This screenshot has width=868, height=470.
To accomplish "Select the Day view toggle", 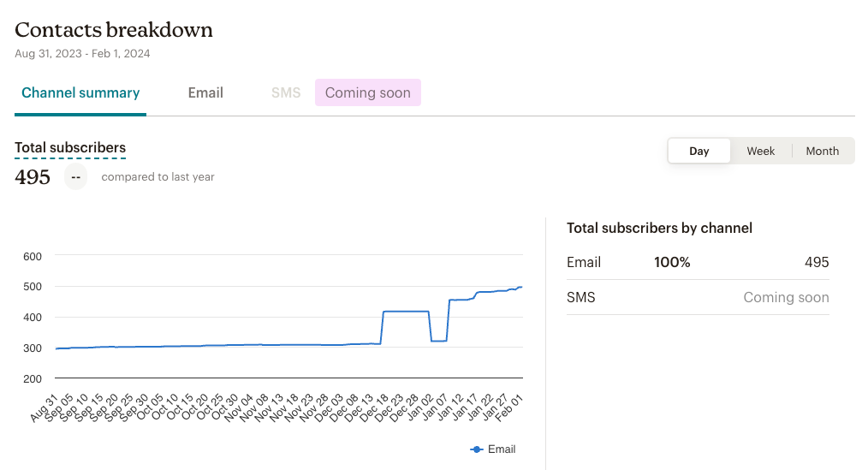I will 699,151.
